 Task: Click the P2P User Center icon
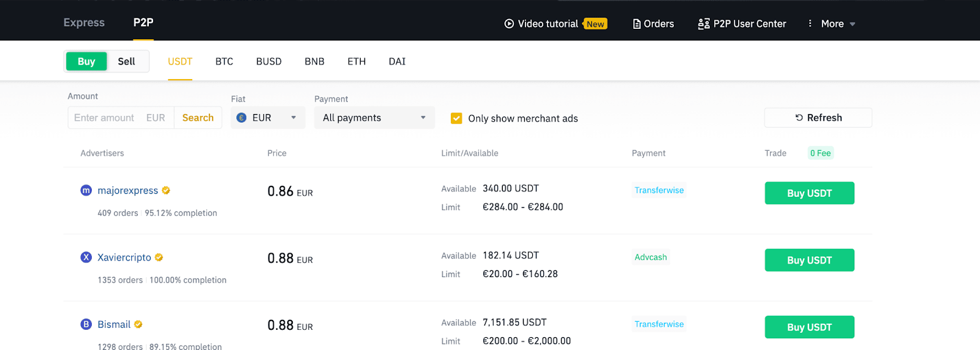pyautogui.click(x=704, y=24)
